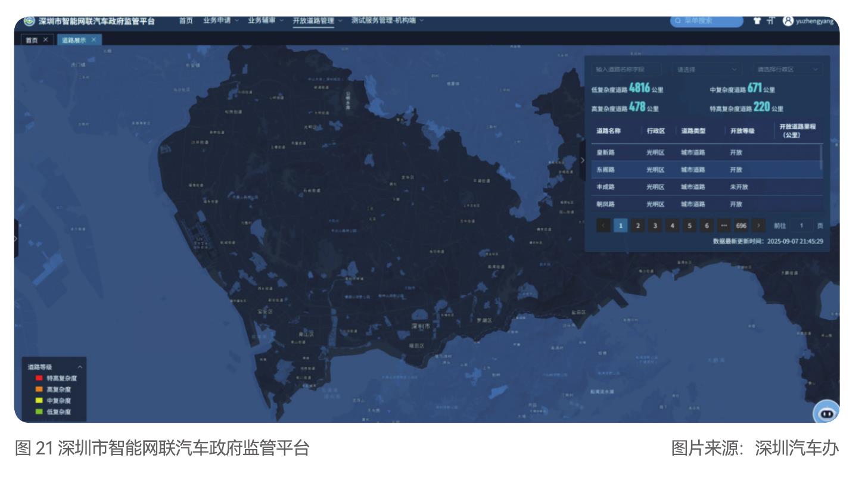Click the 671 中复杂度道路 value
Screen dimensions: 868x477
pos(755,88)
